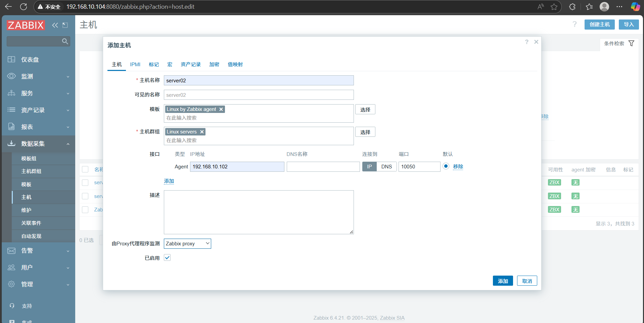Reload the page in browser

24,7
